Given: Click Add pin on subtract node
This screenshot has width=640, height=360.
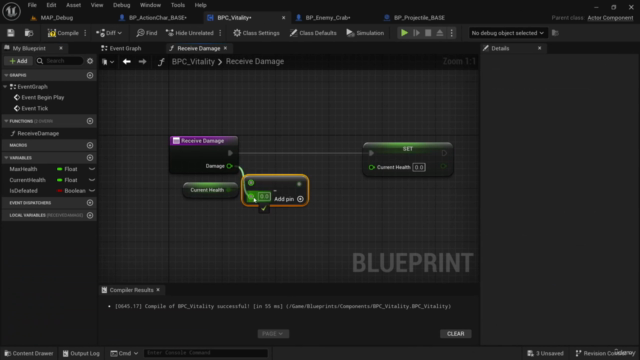Looking at the screenshot, I should [289, 199].
